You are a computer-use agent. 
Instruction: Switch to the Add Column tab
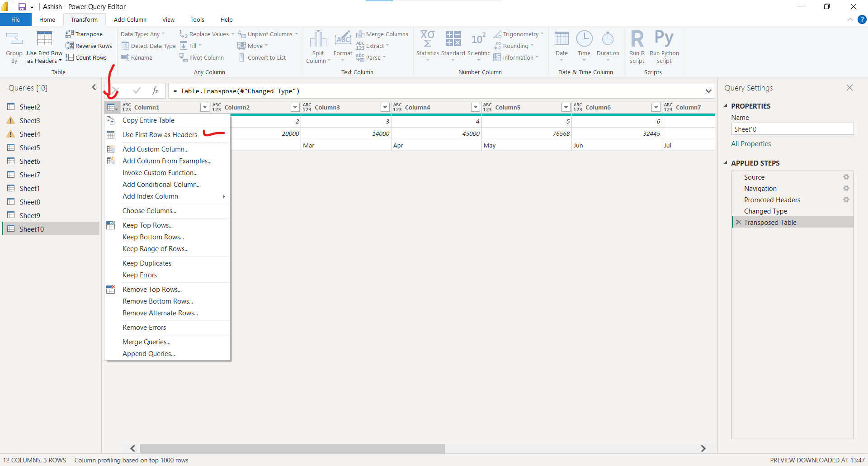(130, 20)
